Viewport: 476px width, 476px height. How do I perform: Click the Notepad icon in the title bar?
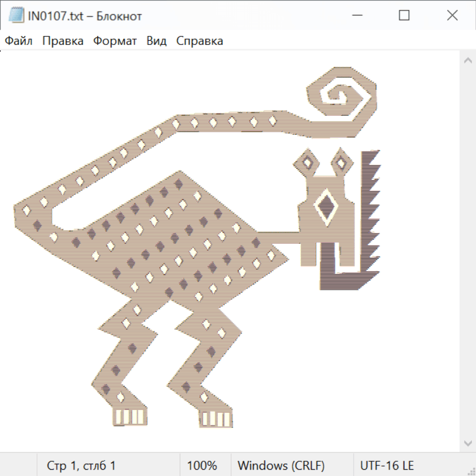(16, 16)
